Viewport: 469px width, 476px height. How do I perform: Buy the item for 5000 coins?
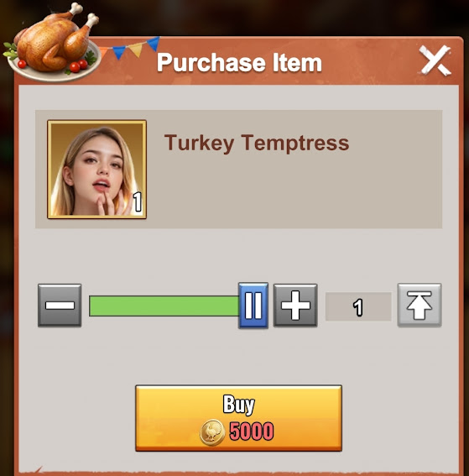point(238,418)
